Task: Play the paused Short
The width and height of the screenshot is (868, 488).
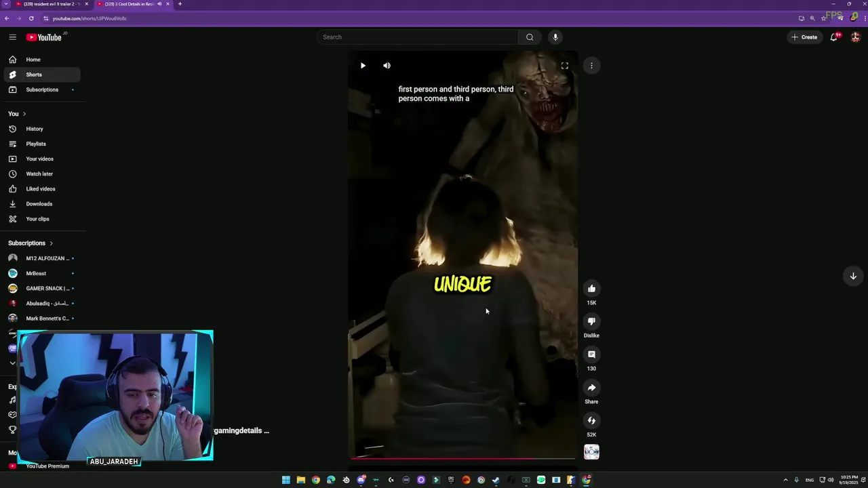Action: tap(363, 66)
